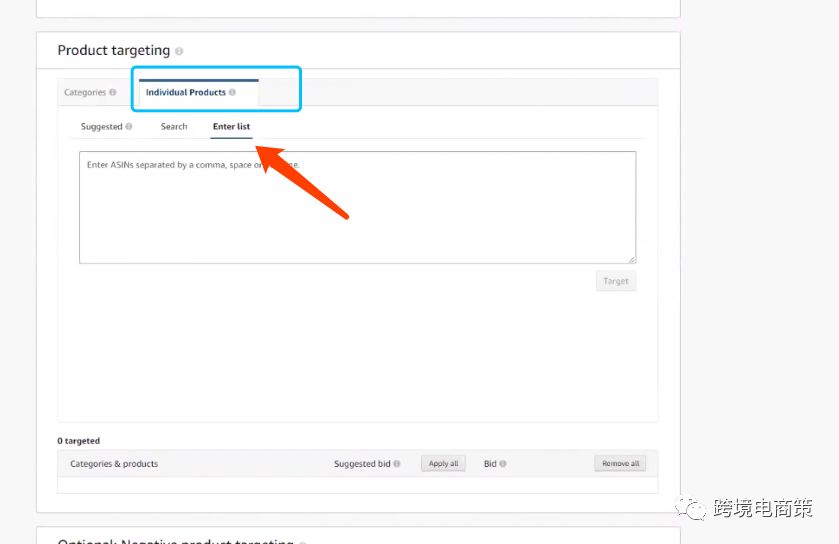
Task: Open the Search sub-tab
Action: point(174,127)
